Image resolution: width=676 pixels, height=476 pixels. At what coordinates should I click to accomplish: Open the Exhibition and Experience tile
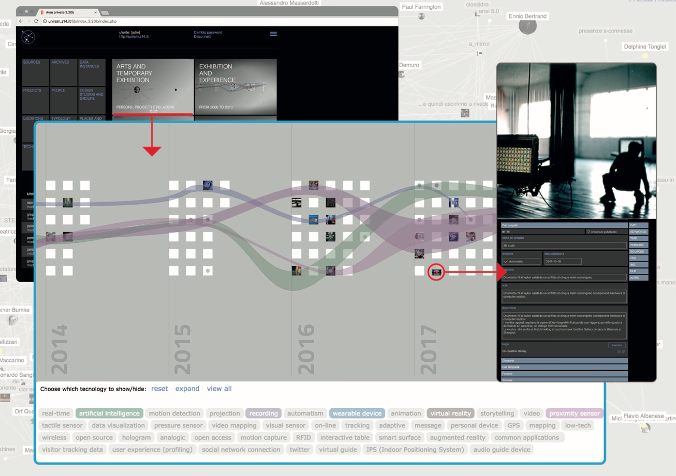click(235, 86)
